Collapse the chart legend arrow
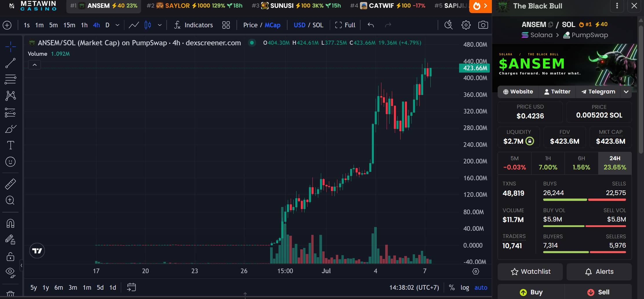 point(34,65)
